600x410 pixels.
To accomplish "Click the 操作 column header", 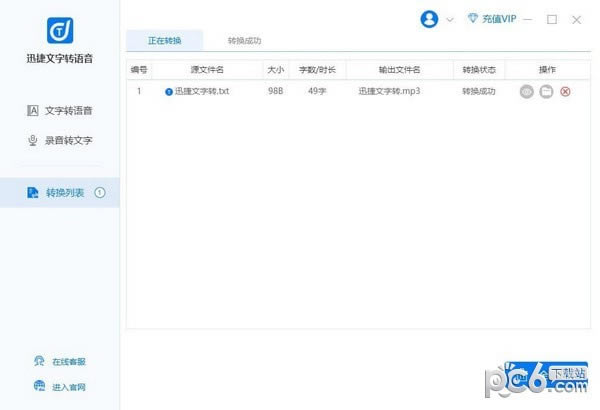I will click(x=547, y=69).
